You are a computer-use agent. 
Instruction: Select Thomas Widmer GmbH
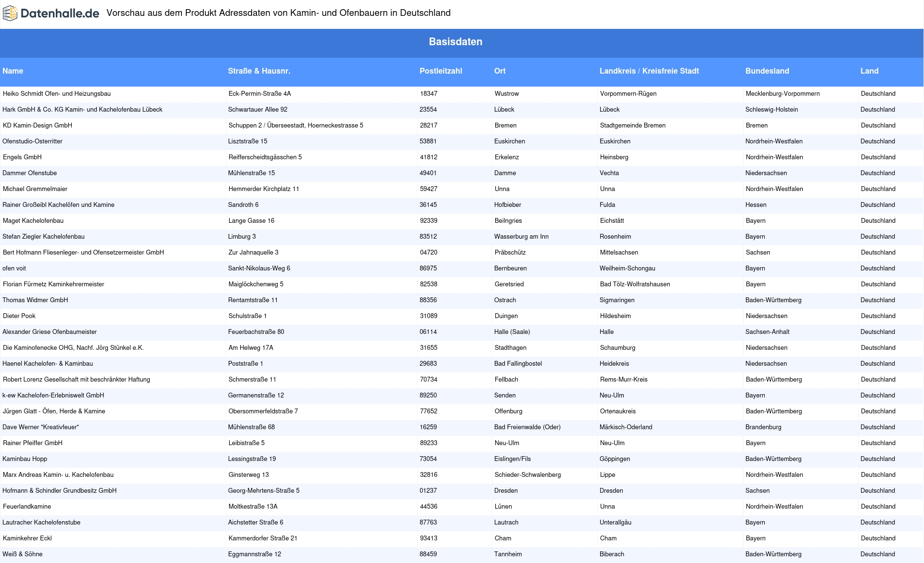pyautogui.click(x=35, y=300)
